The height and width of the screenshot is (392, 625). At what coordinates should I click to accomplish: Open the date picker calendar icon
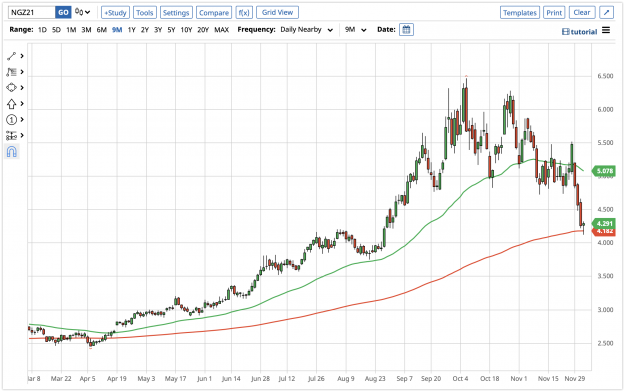click(406, 30)
